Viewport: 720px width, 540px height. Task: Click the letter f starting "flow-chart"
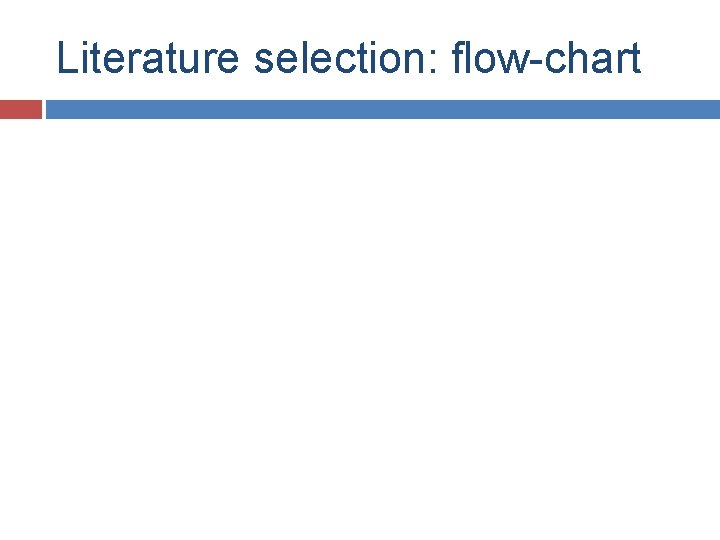tap(459, 57)
